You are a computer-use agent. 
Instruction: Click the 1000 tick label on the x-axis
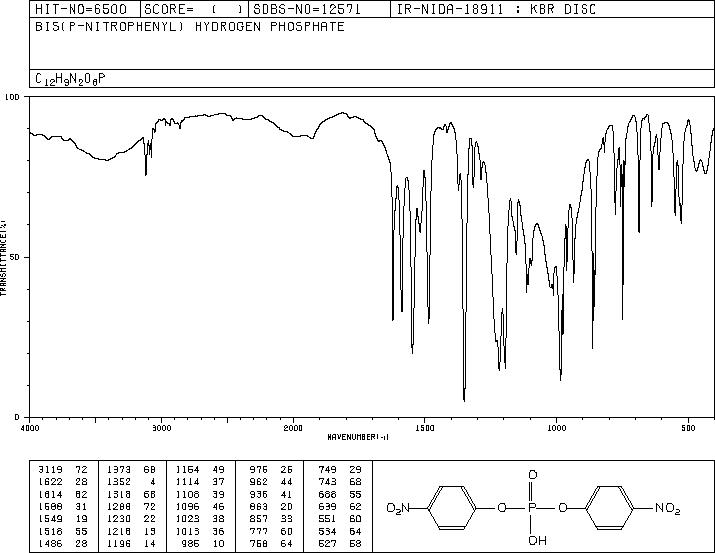click(x=556, y=428)
